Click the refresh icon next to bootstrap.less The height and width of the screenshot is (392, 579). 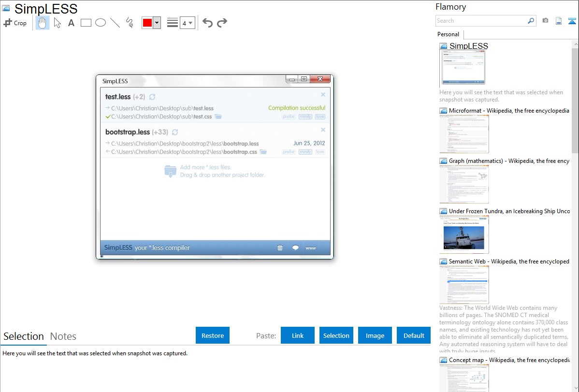[175, 132]
